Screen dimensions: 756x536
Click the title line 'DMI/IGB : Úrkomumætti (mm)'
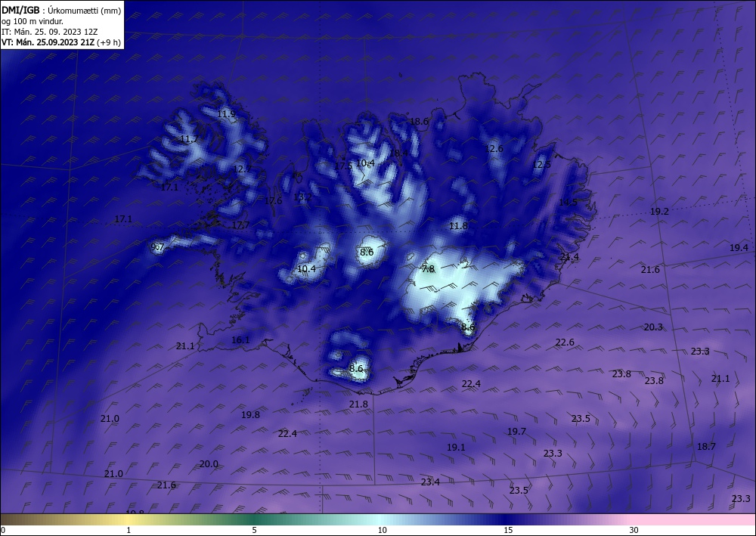[61, 11]
